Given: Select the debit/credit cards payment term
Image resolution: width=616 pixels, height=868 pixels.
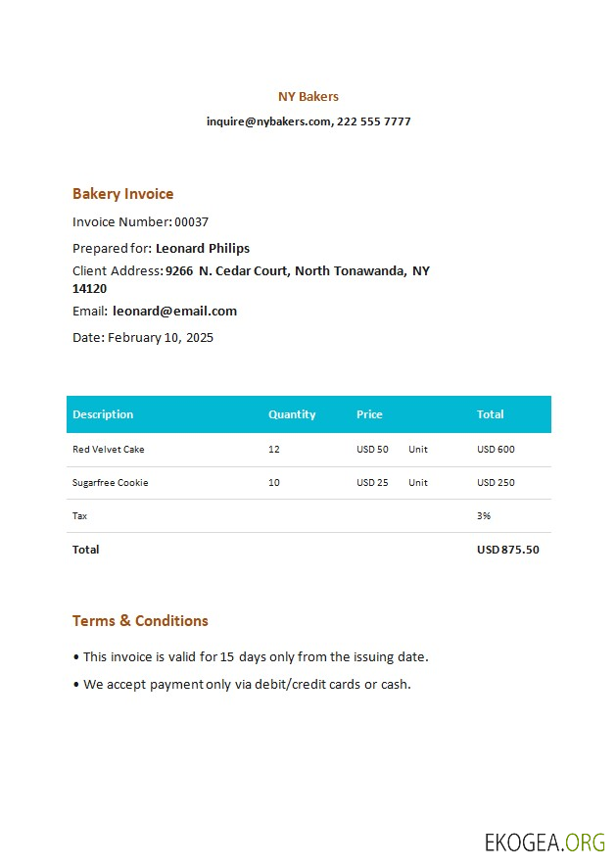Looking at the screenshot, I should click(x=307, y=685).
